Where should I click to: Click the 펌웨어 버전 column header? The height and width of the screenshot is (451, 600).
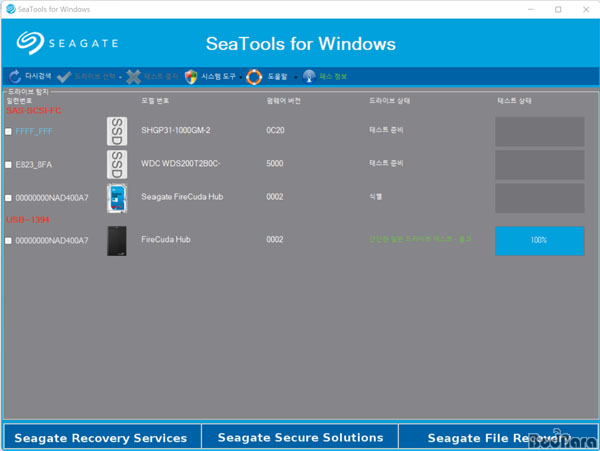click(x=284, y=101)
